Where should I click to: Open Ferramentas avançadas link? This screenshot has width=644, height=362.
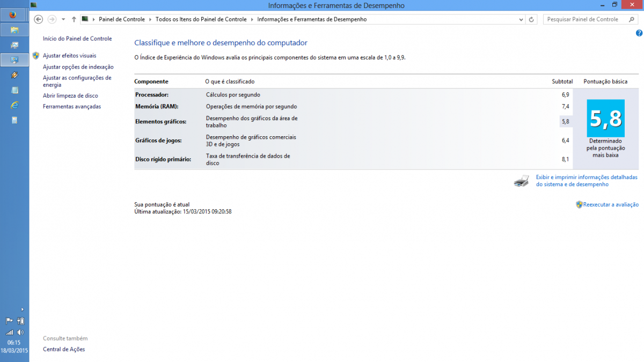(72, 107)
